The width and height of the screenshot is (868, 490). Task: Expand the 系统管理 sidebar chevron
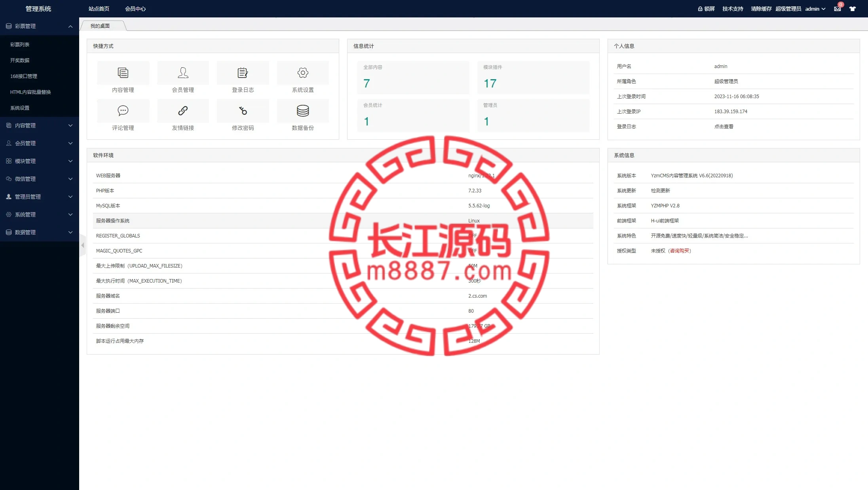click(70, 215)
